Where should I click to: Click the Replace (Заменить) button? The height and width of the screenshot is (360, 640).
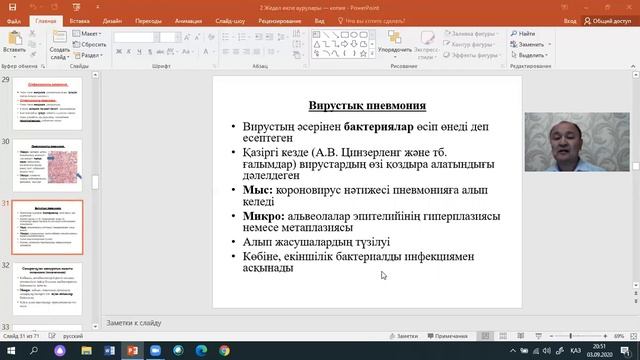coord(530,44)
